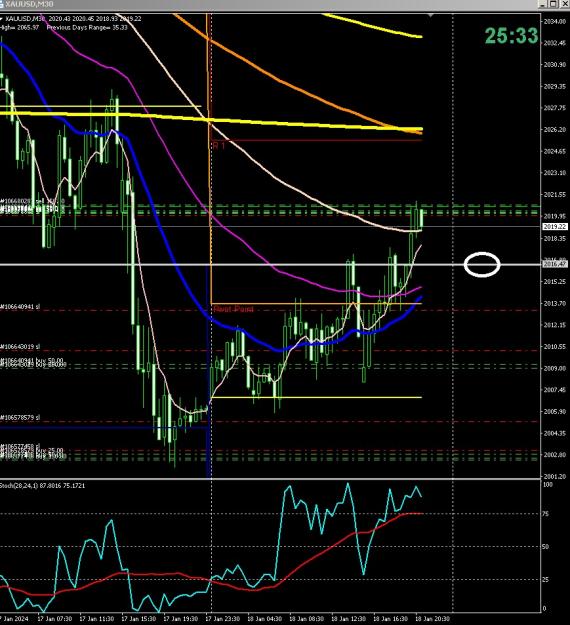Image resolution: width=570 pixels, height=625 pixels.
Task: Click the 2019.22 current price tag
Action: click(554, 226)
